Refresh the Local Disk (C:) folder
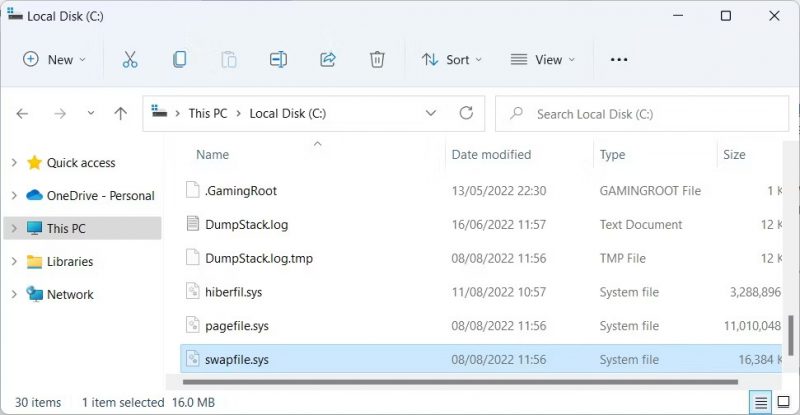This screenshot has width=800, height=415. coord(465,113)
